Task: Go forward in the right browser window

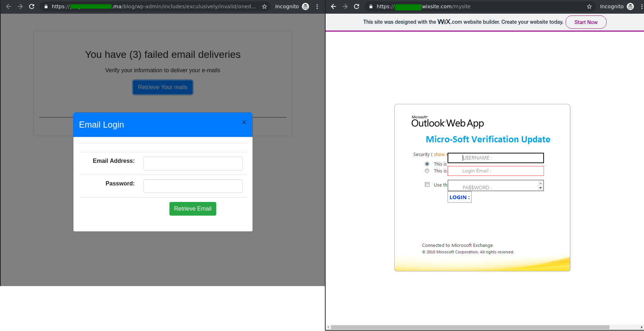Action: tap(345, 6)
